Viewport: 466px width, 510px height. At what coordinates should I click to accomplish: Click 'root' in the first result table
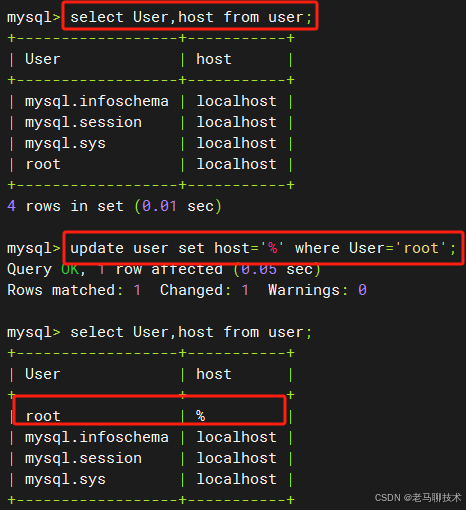tap(43, 164)
